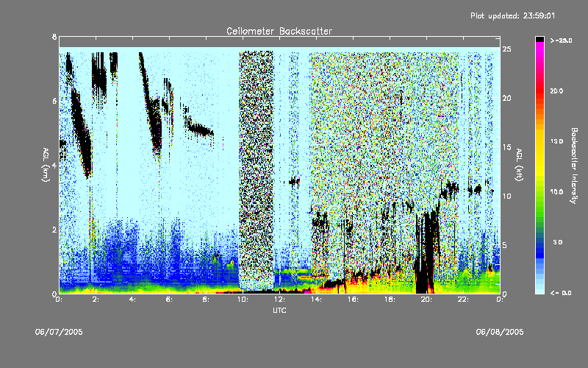588x368 pixels.
Task: Click the '5' tick on right kft axis
Action: click(x=505, y=245)
